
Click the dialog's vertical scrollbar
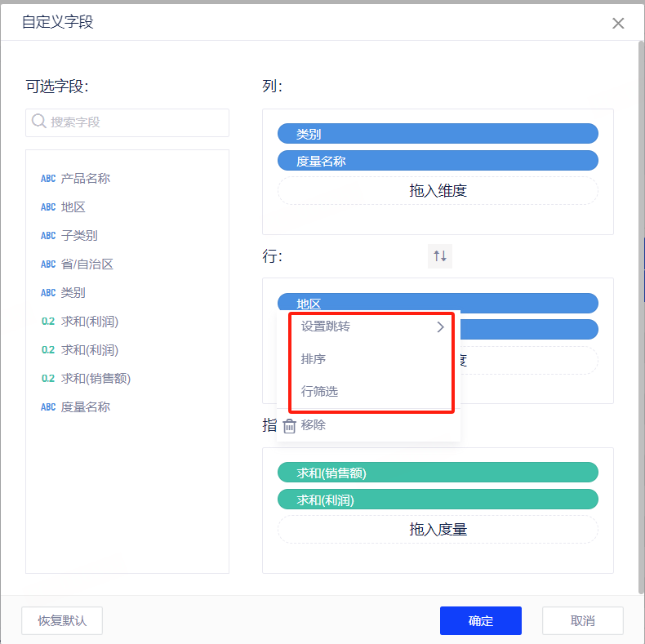click(640, 310)
